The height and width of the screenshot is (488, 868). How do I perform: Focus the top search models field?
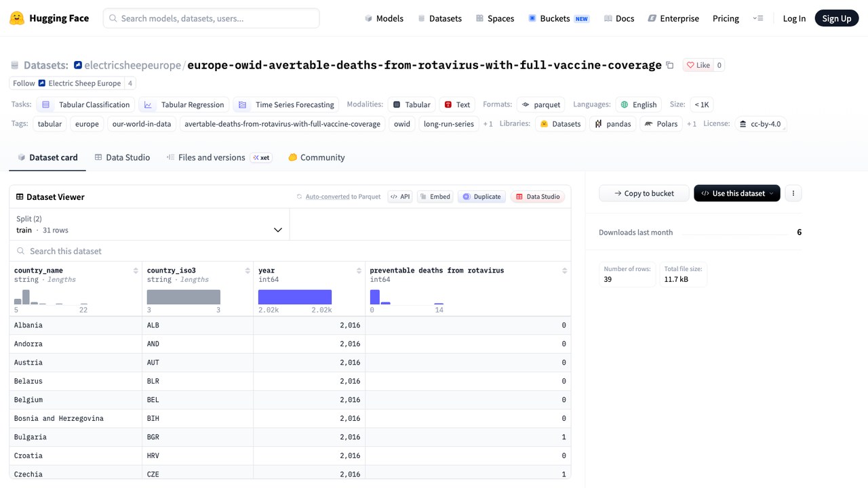212,18
